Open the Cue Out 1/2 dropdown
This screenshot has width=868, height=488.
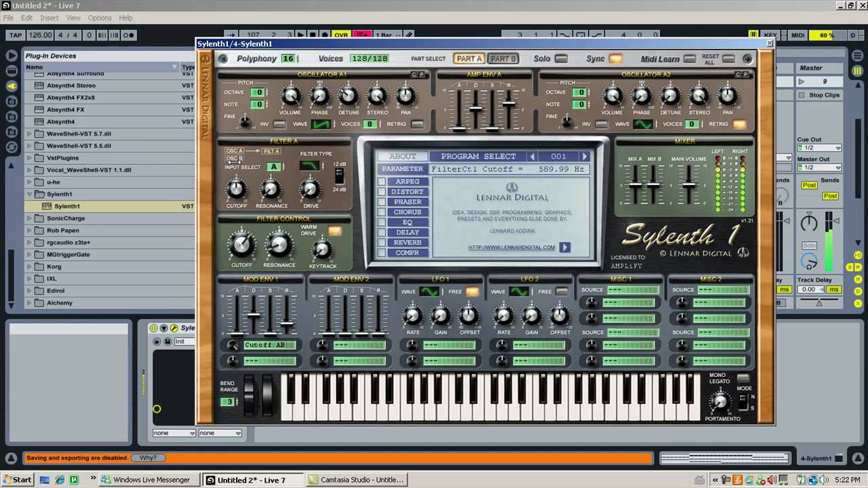click(819, 148)
